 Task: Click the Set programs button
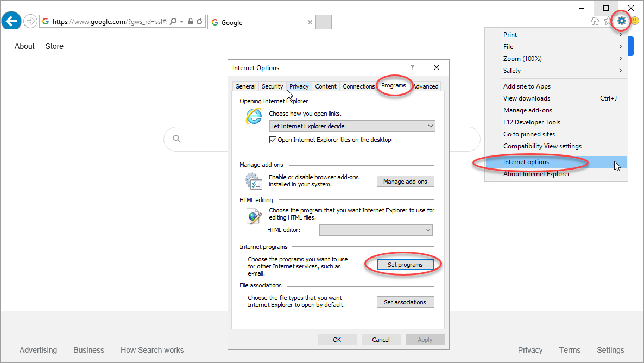click(x=406, y=265)
